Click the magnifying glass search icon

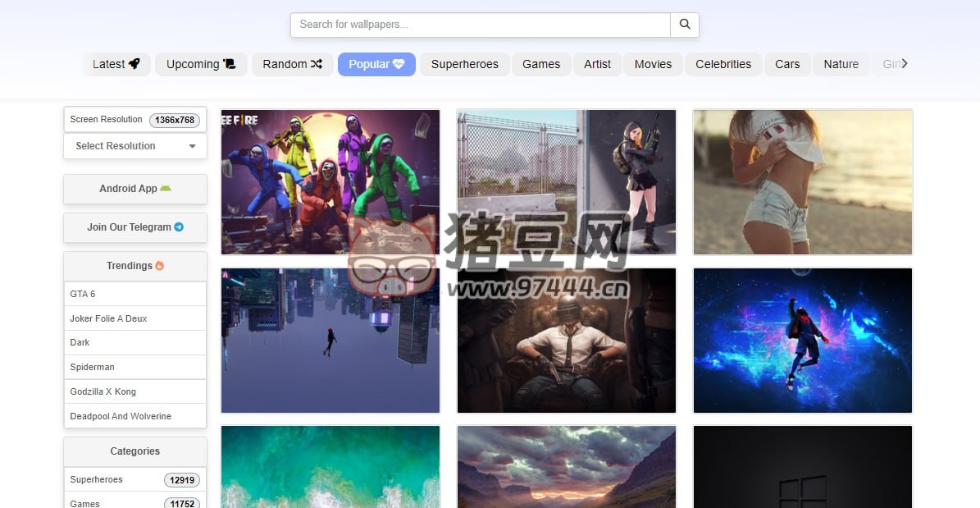685,25
